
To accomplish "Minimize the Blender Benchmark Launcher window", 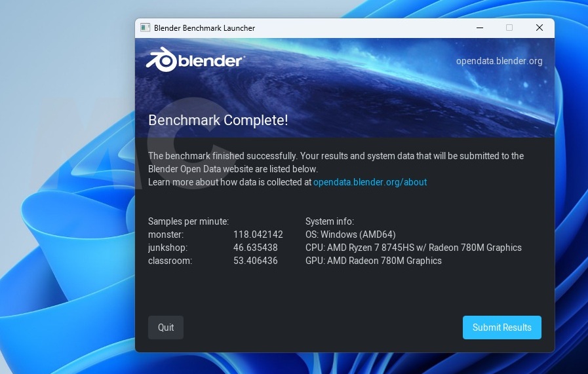I will pyautogui.click(x=480, y=28).
